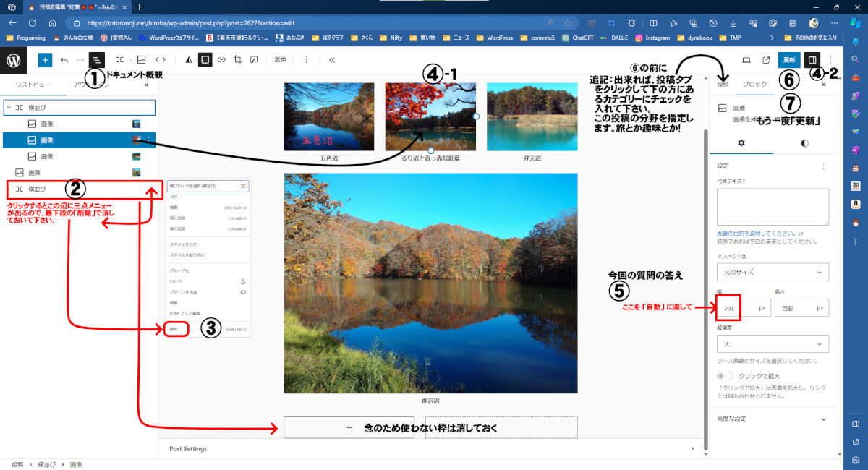Open the アスペクト比 dropdown showing 元のサイズ
Screen dimensions: 868x470
tap(773, 272)
